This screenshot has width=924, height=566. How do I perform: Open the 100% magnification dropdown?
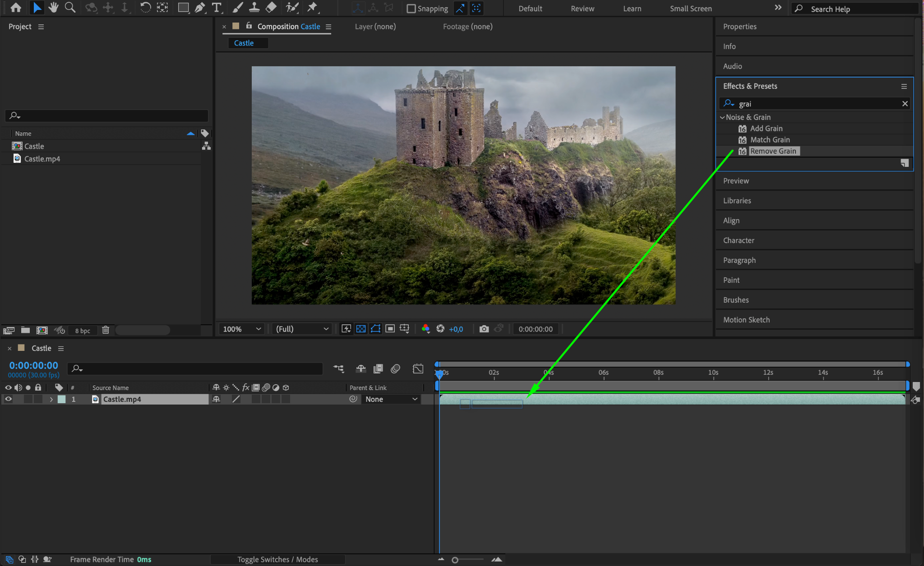[241, 329]
